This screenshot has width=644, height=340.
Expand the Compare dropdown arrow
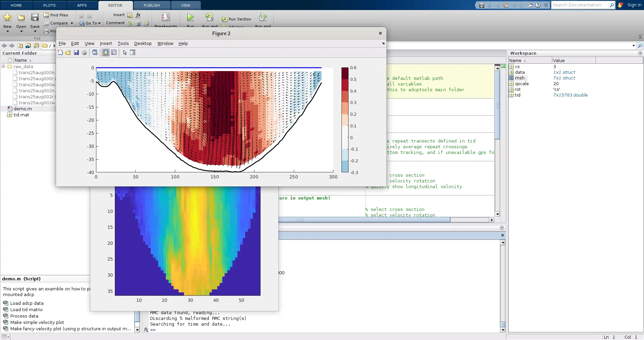tap(72, 23)
